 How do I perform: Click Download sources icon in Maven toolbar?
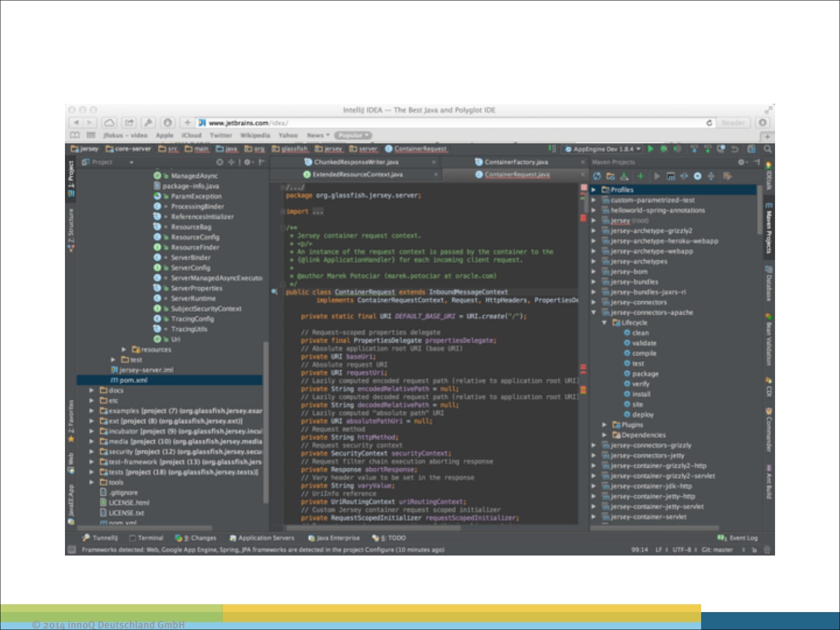tap(624, 176)
